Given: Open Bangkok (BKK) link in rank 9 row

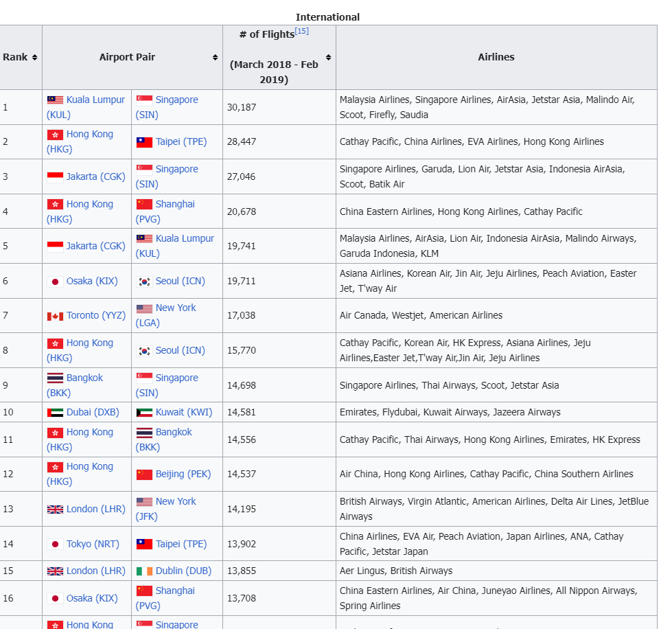Looking at the screenshot, I should (x=75, y=385).
